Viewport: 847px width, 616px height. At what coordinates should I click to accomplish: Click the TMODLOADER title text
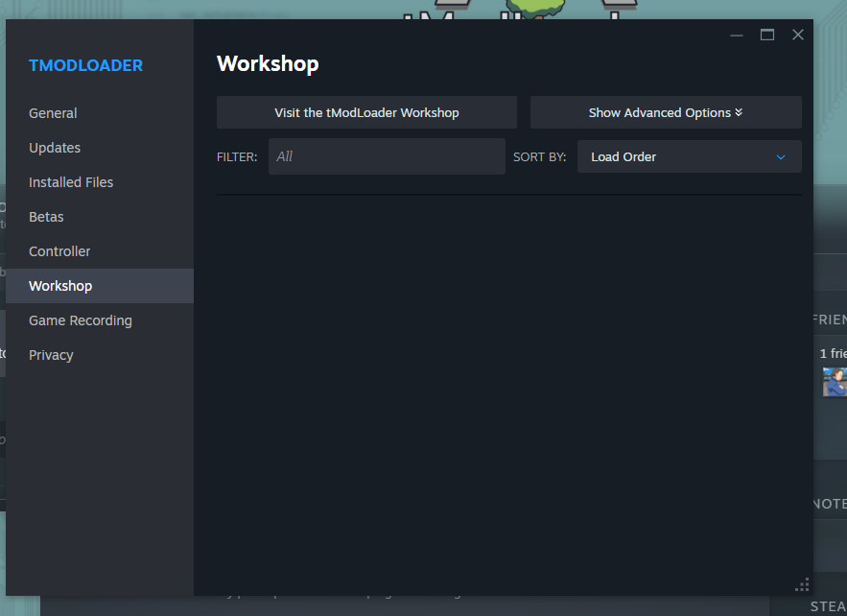coord(86,65)
